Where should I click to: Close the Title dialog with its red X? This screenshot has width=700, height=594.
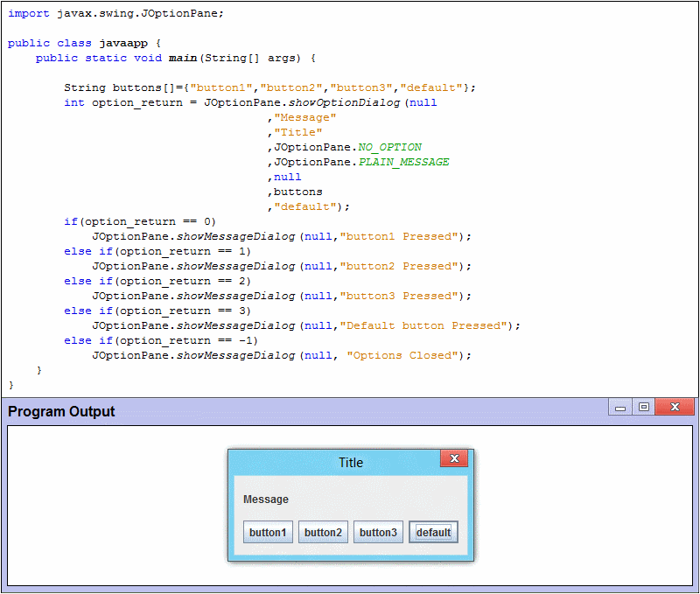point(454,458)
